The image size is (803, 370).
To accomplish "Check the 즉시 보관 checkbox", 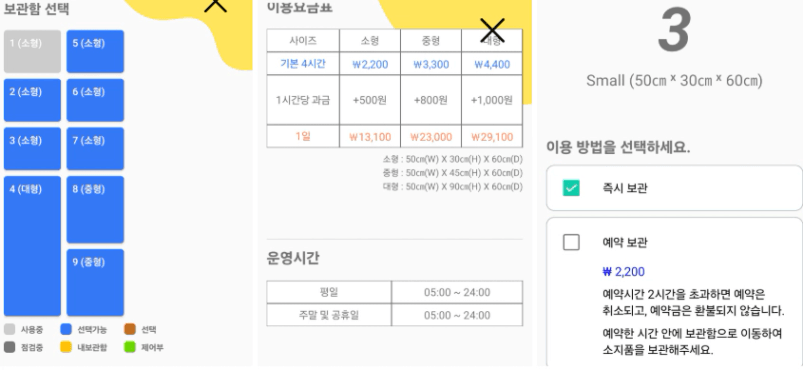I will (x=571, y=188).
